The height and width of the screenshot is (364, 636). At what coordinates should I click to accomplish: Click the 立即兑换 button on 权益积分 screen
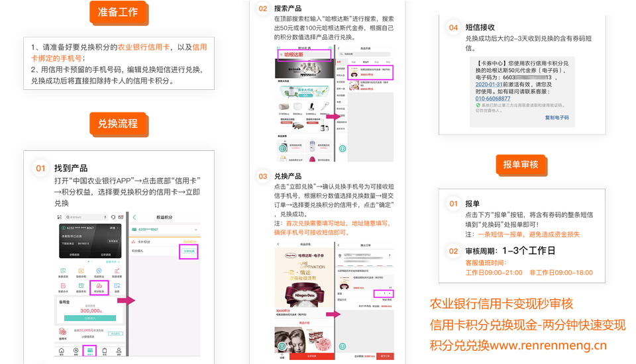point(189,251)
